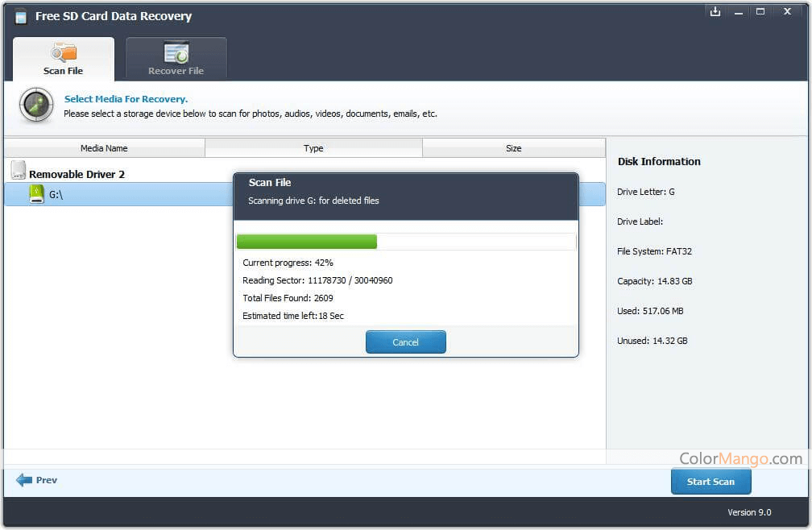Click 'Drive Letter: G' text
The height and width of the screenshot is (530, 812).
coord(646,192)
